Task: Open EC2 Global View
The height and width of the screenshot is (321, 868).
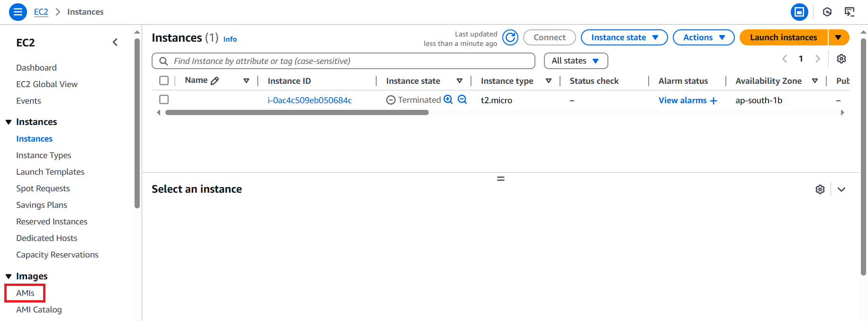Action: [47, 84]
